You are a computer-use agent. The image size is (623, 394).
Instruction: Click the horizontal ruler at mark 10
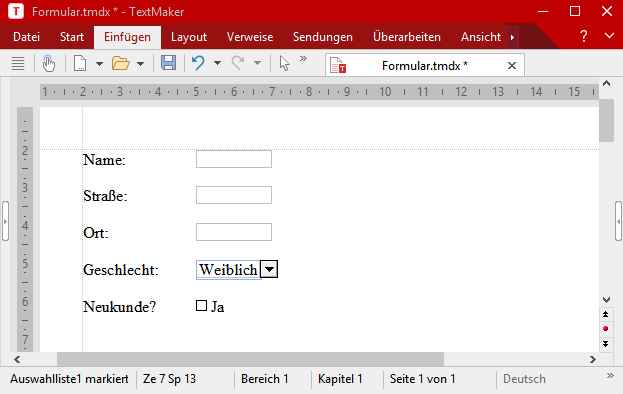[x=385, y=92]
